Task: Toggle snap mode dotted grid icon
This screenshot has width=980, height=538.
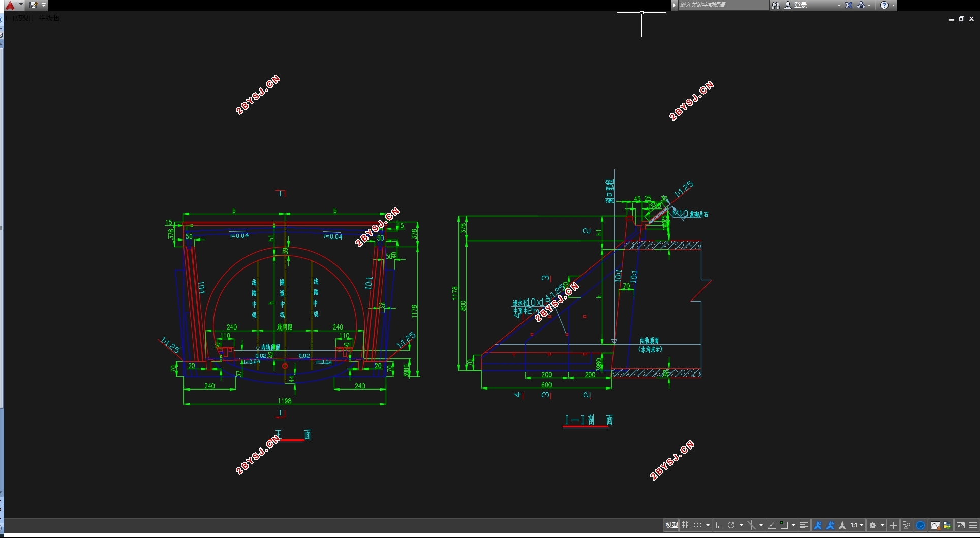Action: tap(698, 525)
